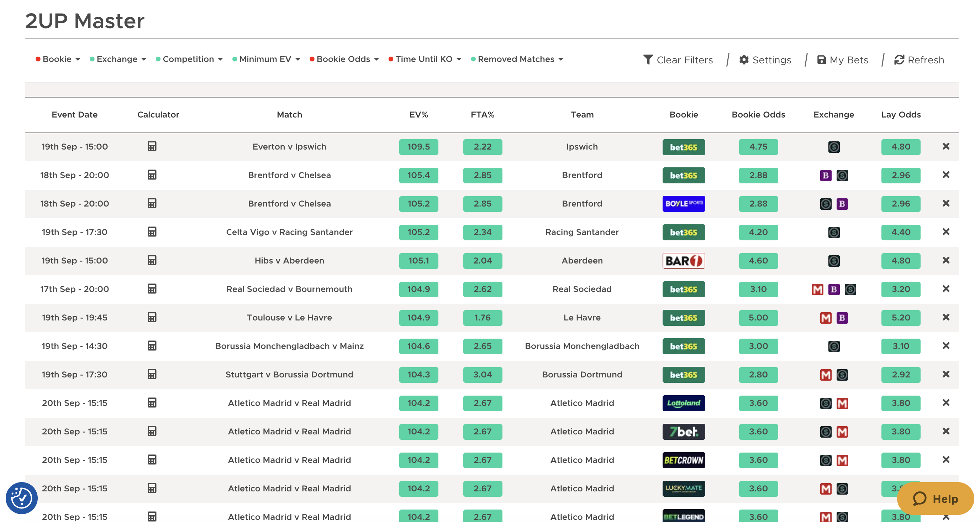Open the Help chat widget
Screen dimensions: 980x522
(x=935, y=498)
